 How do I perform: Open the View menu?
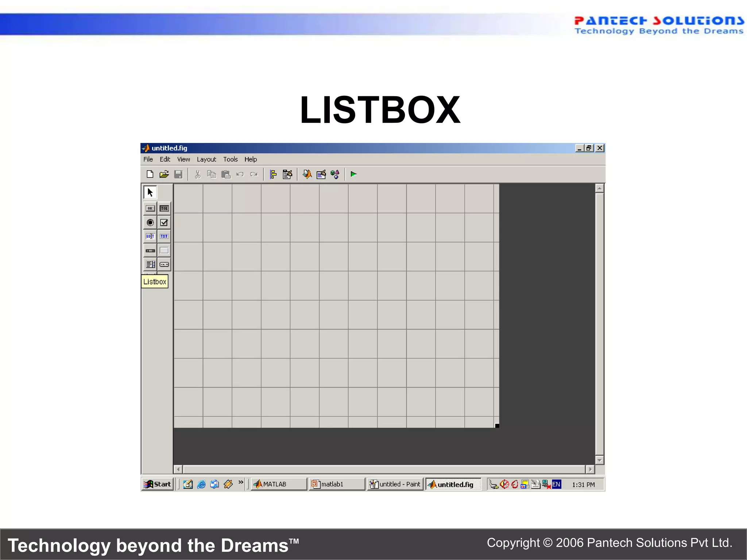[183, 159]
